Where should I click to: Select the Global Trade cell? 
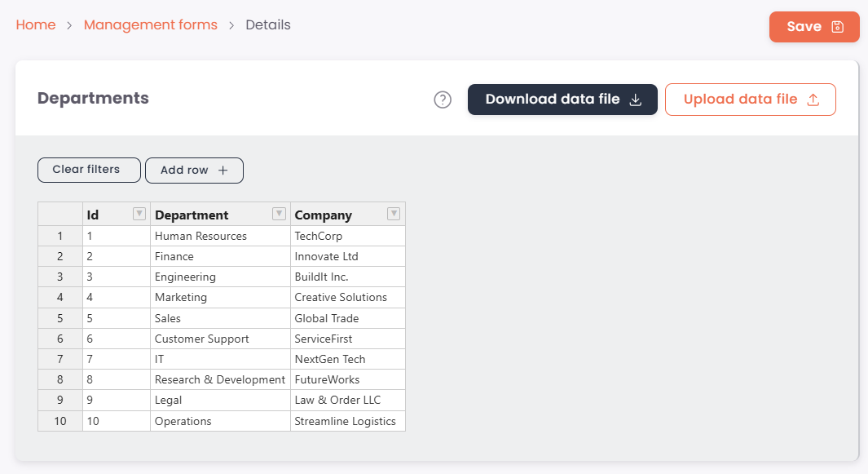point(348,318)
